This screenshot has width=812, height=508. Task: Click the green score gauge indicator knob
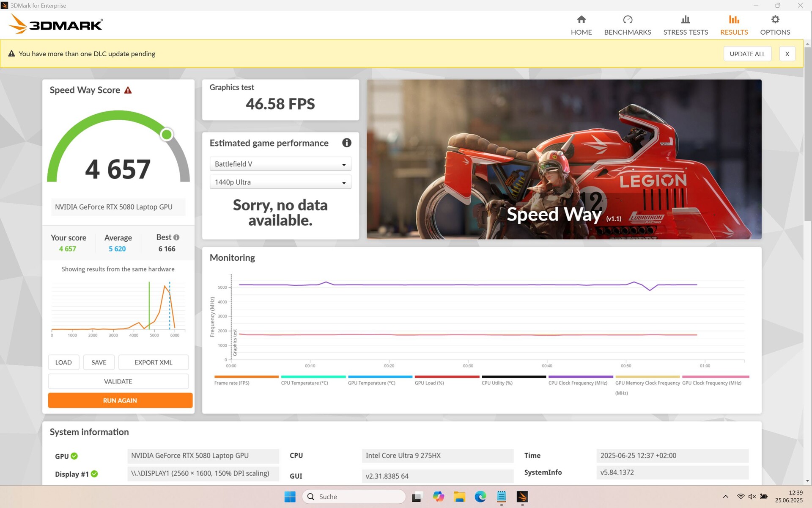[x=167, y=135]
